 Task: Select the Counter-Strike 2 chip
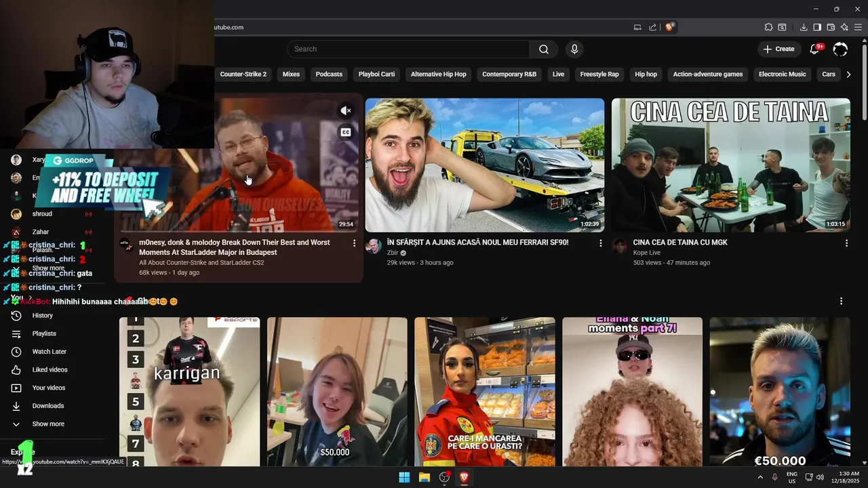[243, 74]
